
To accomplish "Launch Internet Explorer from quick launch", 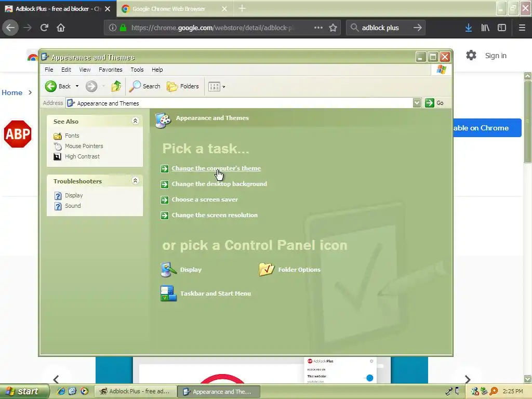I will point(61,391).
